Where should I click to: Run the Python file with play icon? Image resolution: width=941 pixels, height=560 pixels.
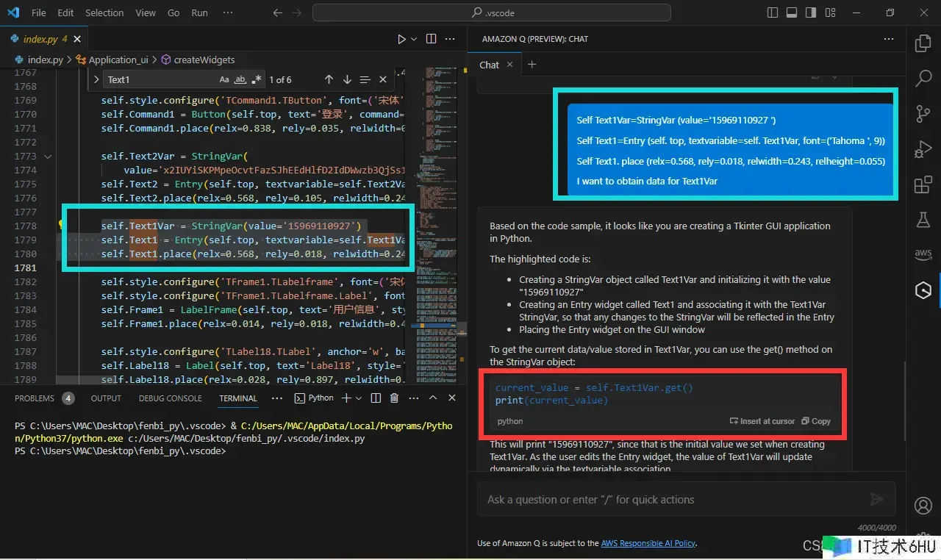401,39
